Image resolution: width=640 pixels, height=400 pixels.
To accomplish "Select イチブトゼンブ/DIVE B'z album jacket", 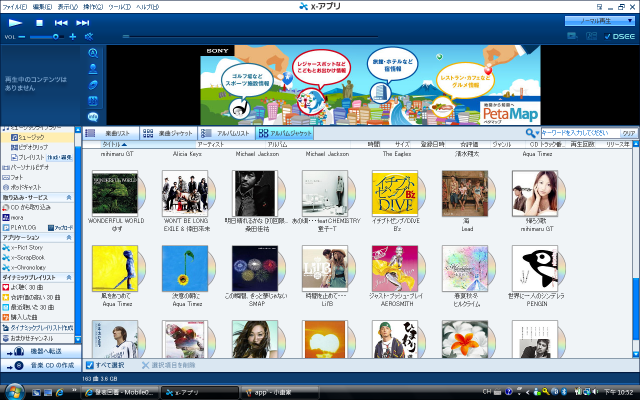I will point(395,193).
